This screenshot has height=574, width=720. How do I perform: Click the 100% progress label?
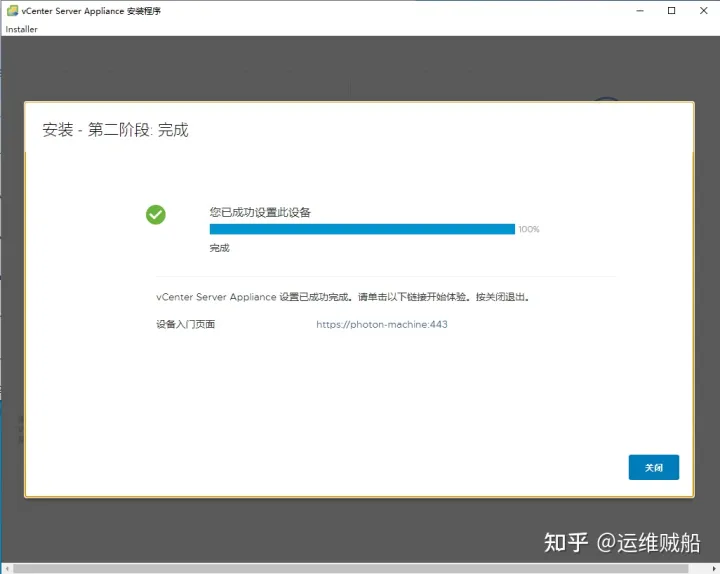point(529,230)
